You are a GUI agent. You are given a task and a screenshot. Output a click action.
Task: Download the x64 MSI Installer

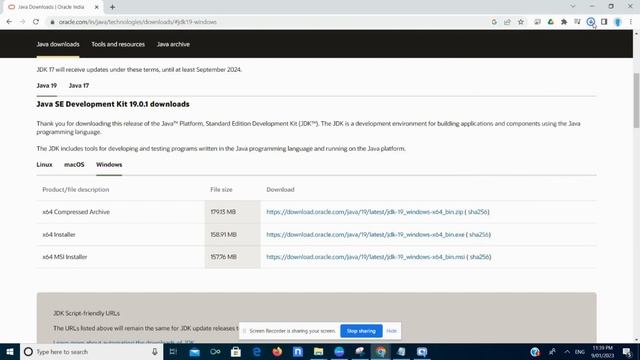[x=365, y=257]
